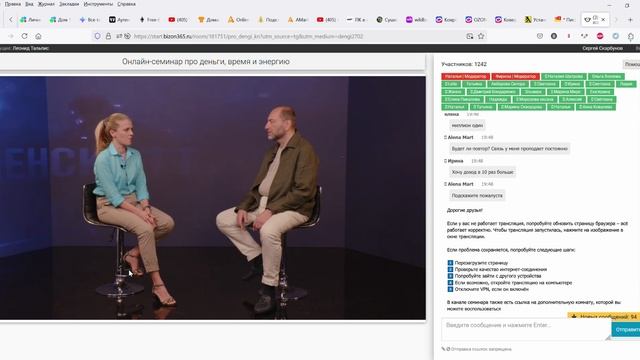
Task: Jump to new messages via yellow banner
Action: pyautogui.click(x=604, y=316)
